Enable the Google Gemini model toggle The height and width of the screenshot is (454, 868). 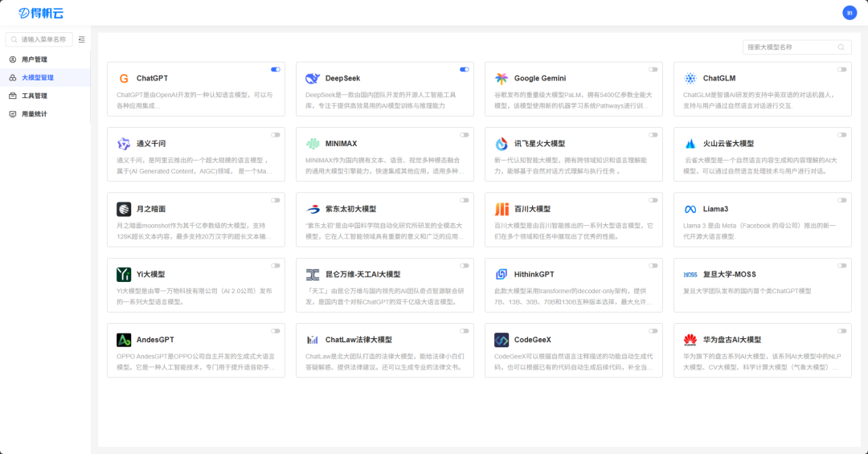[x=653, y=70]
